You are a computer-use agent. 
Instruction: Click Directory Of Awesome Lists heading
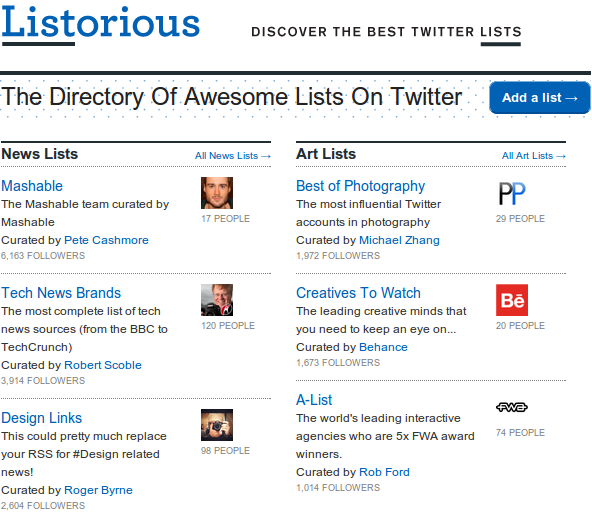pos(232,97)
